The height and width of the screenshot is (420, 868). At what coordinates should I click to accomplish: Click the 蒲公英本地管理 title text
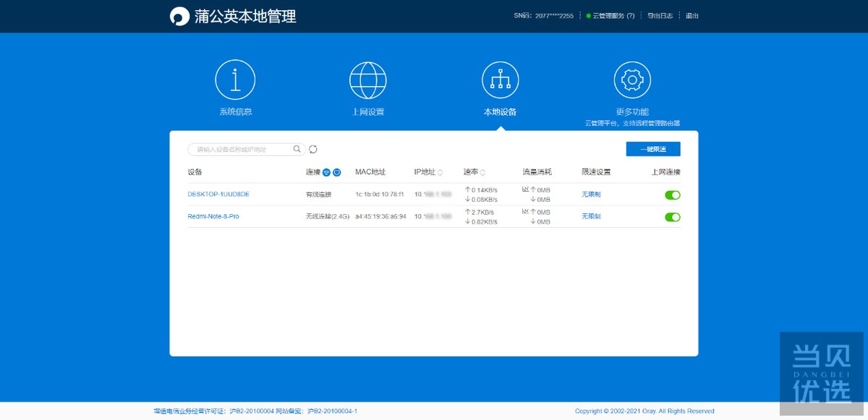[245, 17]
